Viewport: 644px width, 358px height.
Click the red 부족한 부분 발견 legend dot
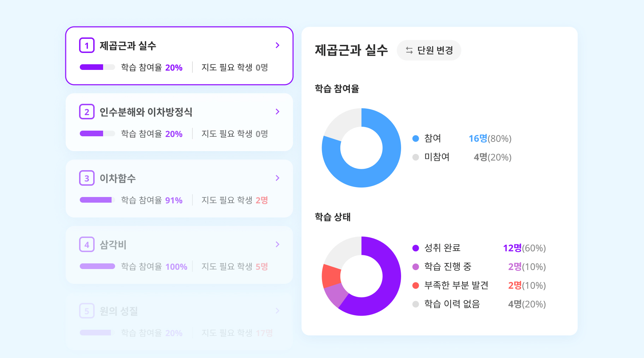(x=416, y=285)
